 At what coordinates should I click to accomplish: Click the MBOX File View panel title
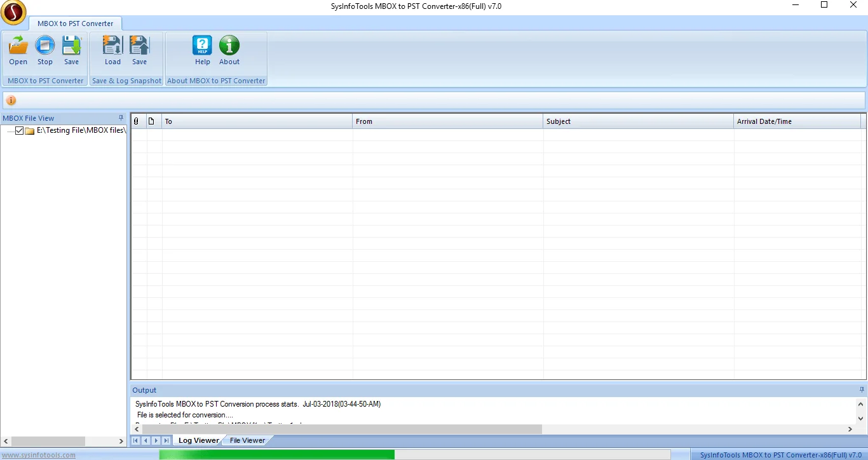coord(29,118)
